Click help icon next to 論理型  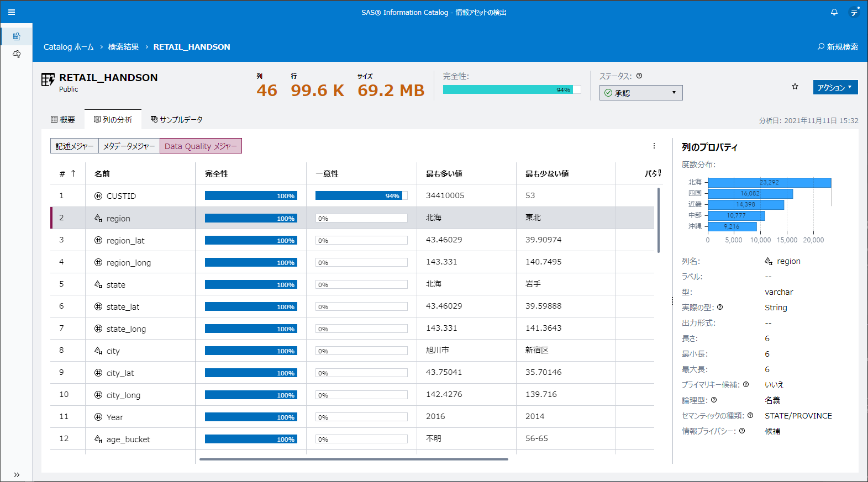coord(714,400)
